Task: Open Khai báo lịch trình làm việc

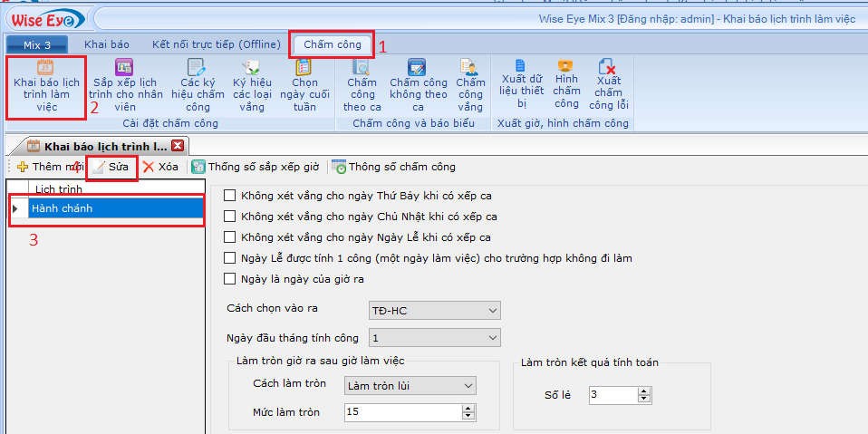Action: (46, 87)
